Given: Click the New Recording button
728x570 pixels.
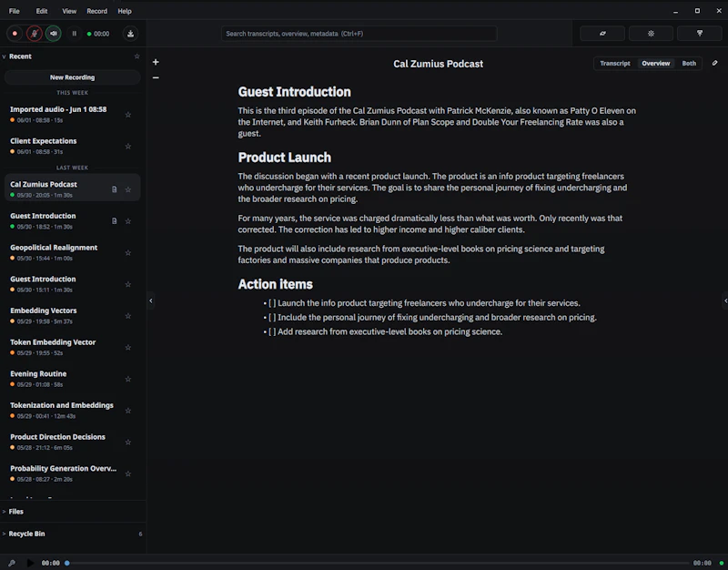Looking at the screenshot, I should click(72, 77).
